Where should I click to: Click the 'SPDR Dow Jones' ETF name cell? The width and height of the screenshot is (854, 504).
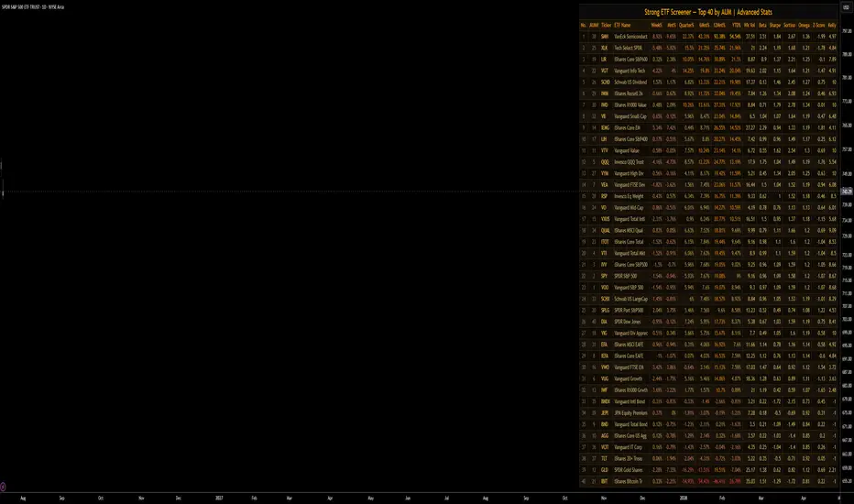(628, 322)
